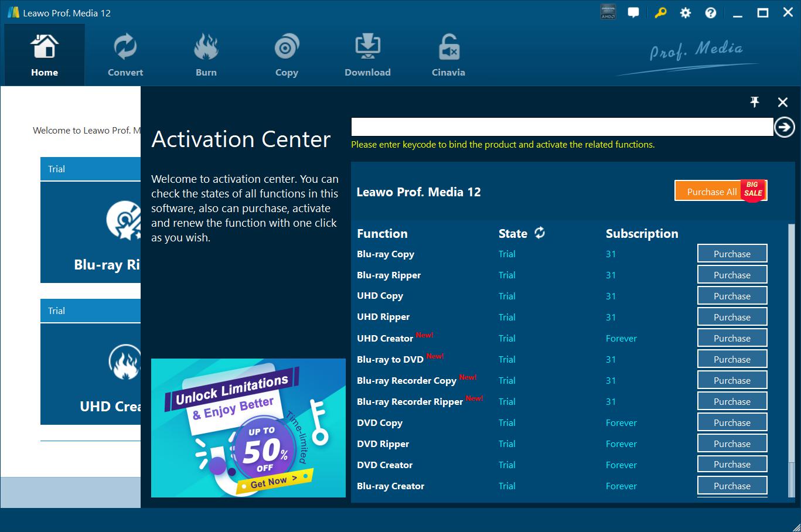Click 'Leawo Prof. Media 12' product heading
Viewport: 801px width, 532px height.
(418, 192)
